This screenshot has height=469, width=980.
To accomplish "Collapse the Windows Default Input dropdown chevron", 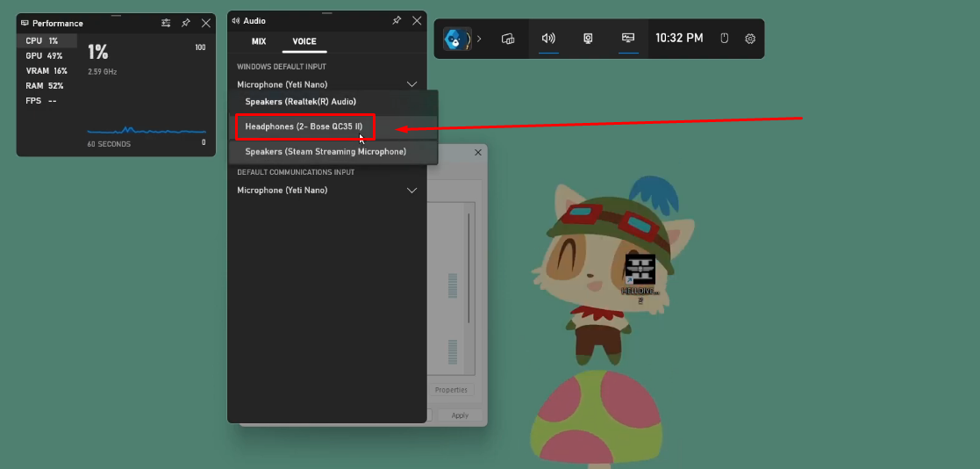I will point(411,83).
